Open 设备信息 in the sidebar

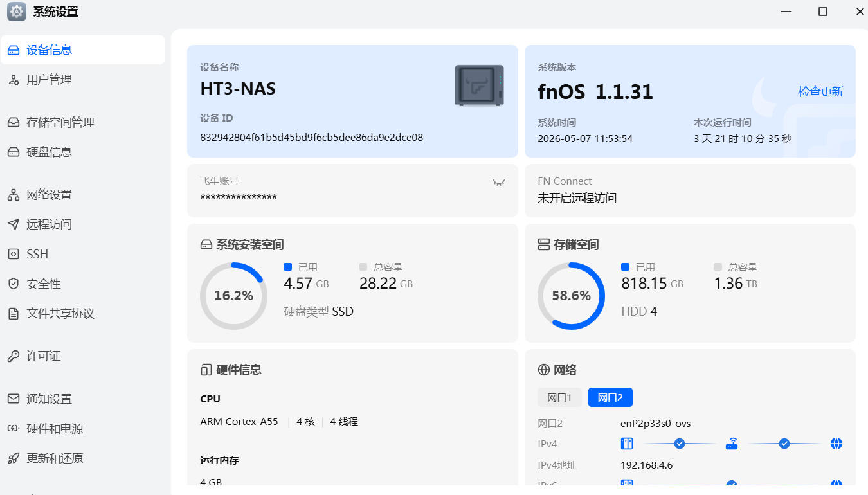(82, 50)
